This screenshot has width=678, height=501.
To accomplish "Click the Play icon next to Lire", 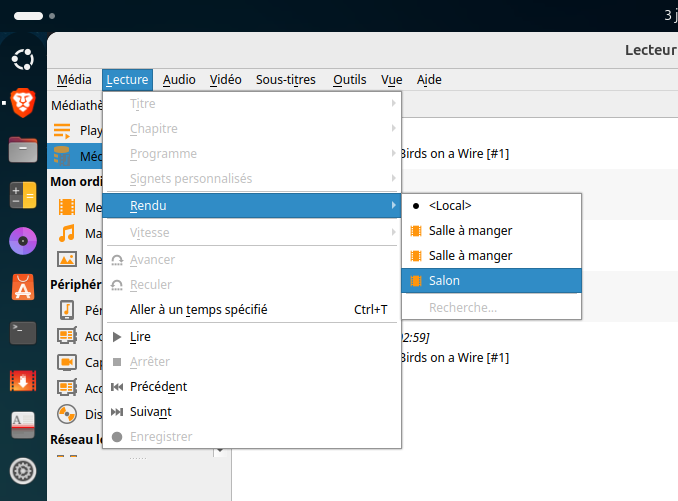I will tap(117, 337).
